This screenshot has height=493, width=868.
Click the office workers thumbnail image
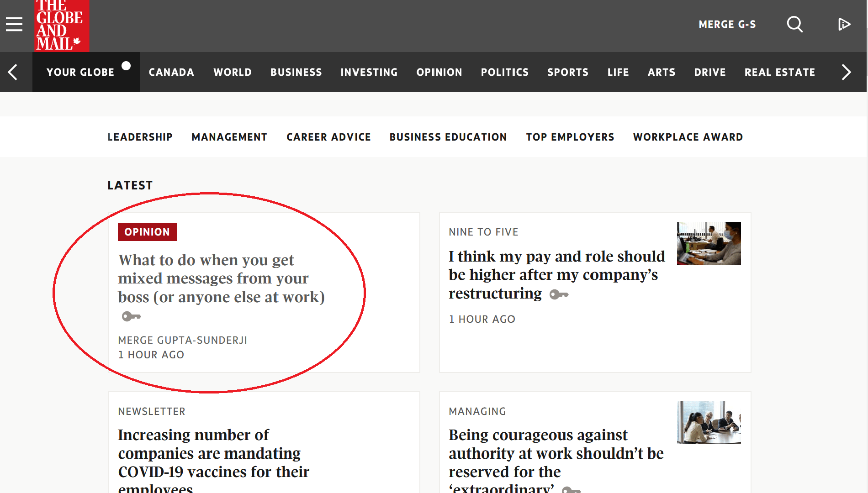pyautogui.click(x=709, y=243)
